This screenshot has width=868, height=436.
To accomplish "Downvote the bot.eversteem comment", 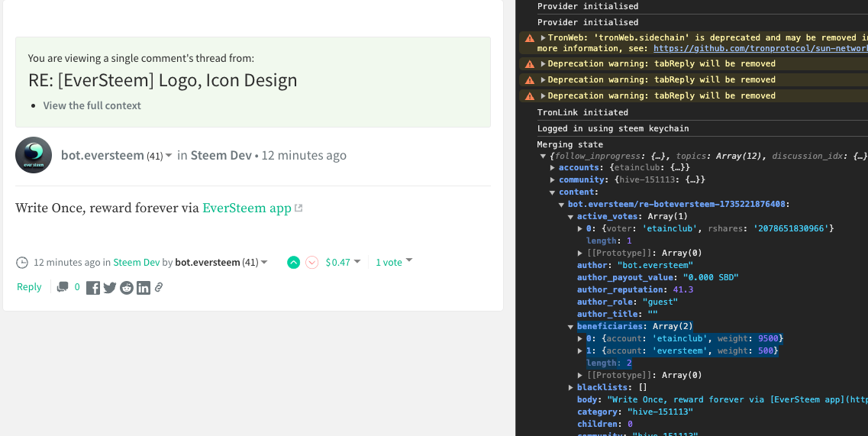I will coord(311,263).
